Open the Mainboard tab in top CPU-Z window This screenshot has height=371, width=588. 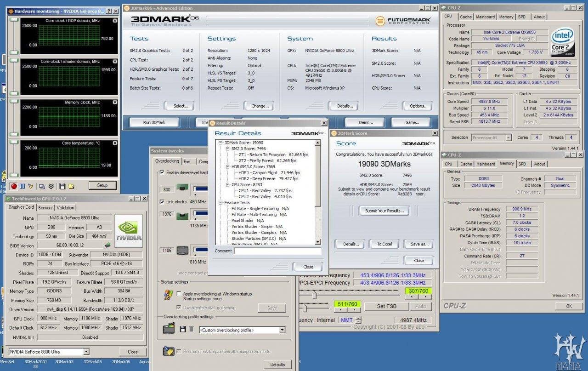pos(486,17)
